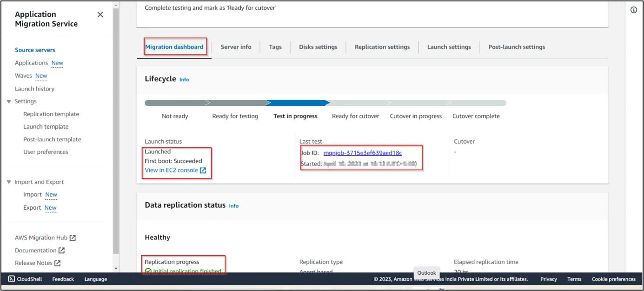
Task: Click the external link icon beside View in EC2 console
Action: (203, 170)
